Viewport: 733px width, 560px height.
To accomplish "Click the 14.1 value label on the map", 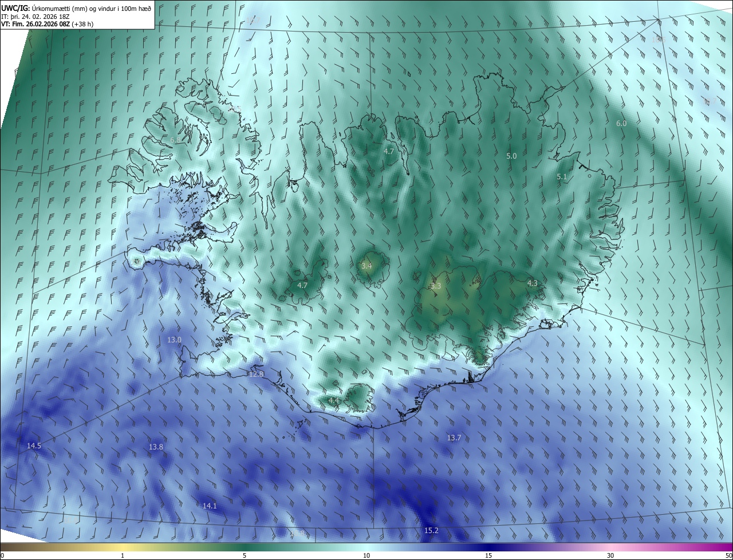I will (210, 506).
